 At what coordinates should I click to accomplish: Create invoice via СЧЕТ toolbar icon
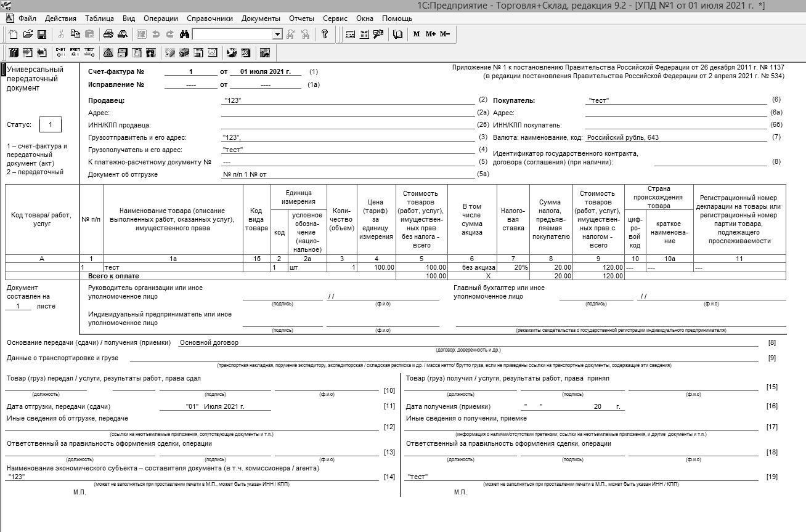(x=60, y=53)
